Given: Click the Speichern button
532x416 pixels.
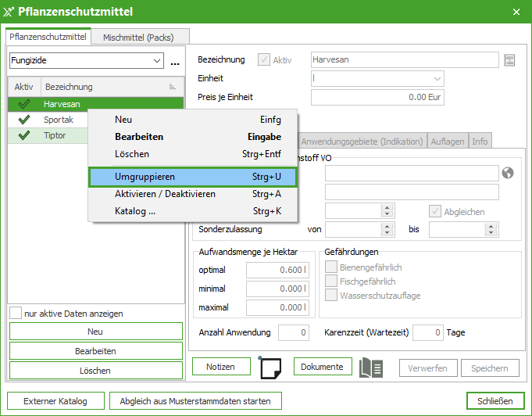Looking at the screenshot, I should 490,368.
